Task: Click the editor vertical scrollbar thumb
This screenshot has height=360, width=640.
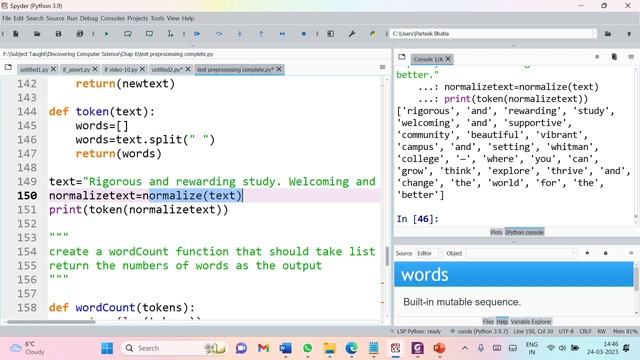Action: click(x=387, y=257)
